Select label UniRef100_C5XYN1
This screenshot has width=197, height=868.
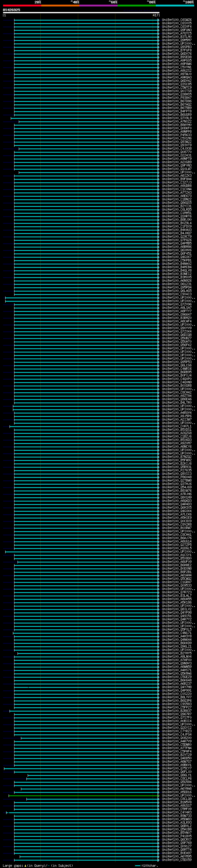click(x=177, y=67)
